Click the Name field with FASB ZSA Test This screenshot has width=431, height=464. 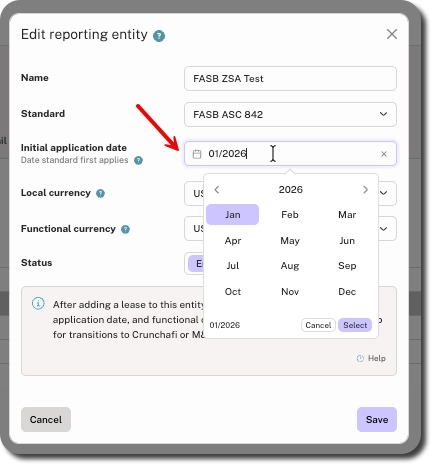[290, 79]
